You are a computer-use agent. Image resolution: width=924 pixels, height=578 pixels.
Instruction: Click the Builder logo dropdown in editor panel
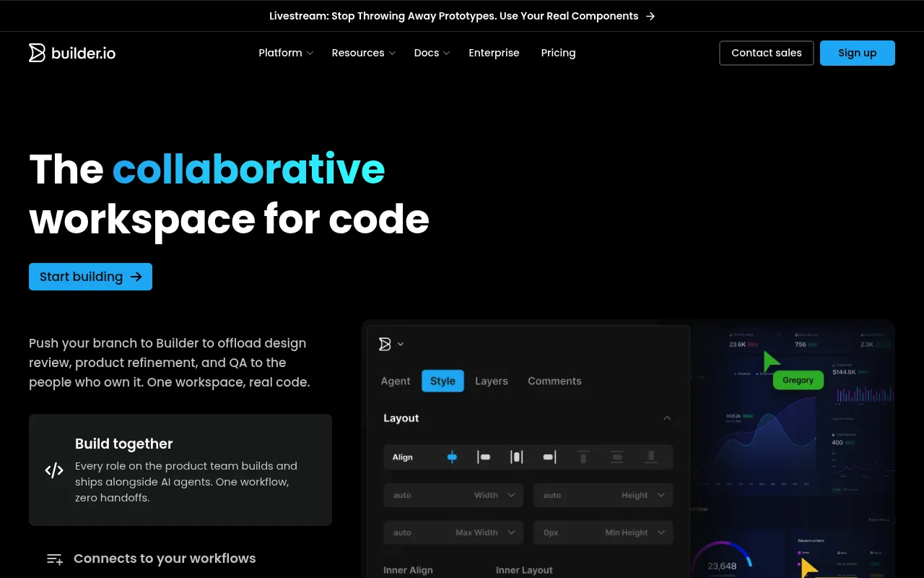click(x=391, y=344)
